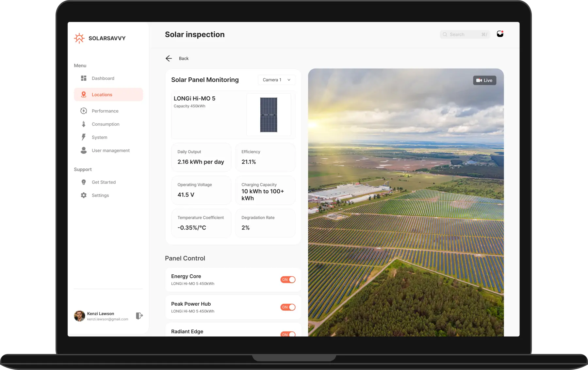Select Locations in the sidebar menu
The image size is (588, 370).
(x=108, y=95)
